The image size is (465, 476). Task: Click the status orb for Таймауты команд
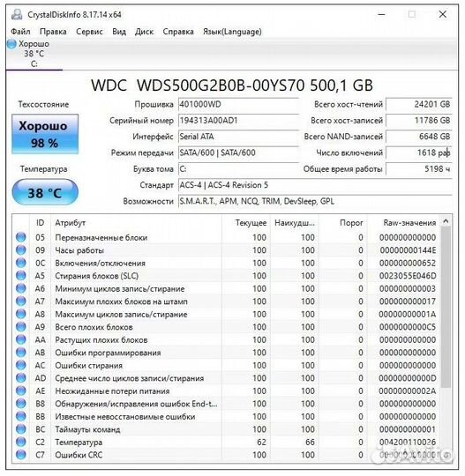click(x=21, y=429)
